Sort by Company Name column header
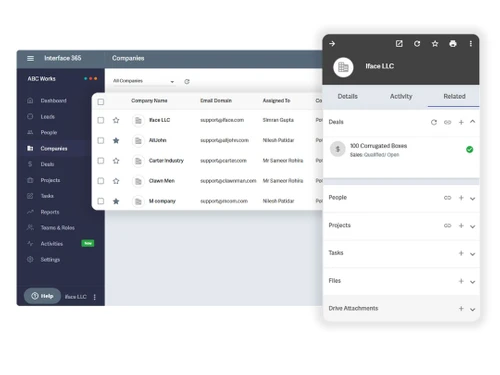This screenshot has height=375, width=500. coord(149,101)
